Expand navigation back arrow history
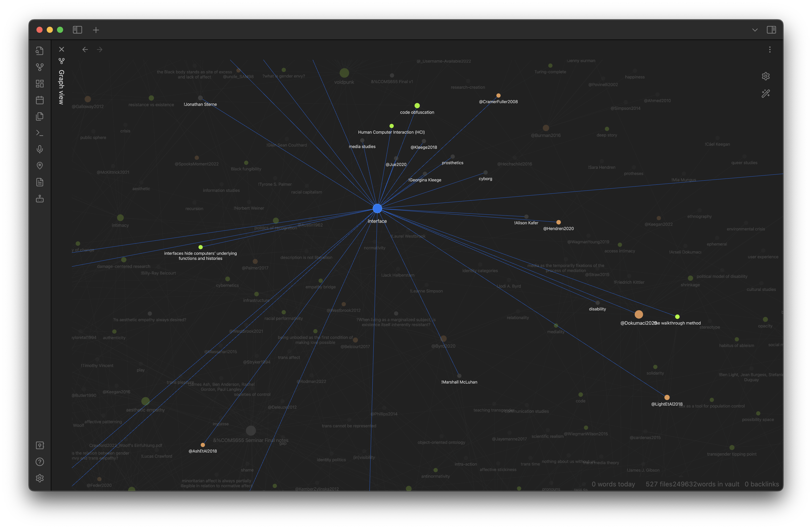 [86, 49]
